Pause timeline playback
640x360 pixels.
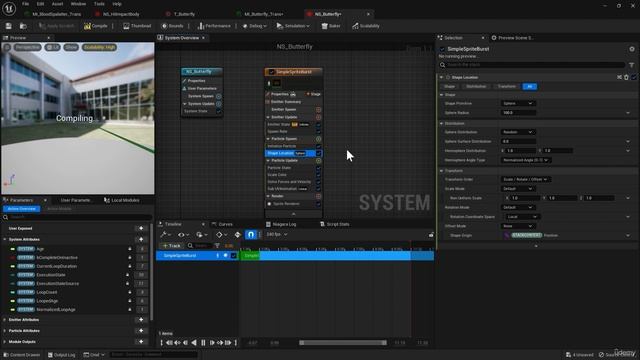[x=203, y=343]
